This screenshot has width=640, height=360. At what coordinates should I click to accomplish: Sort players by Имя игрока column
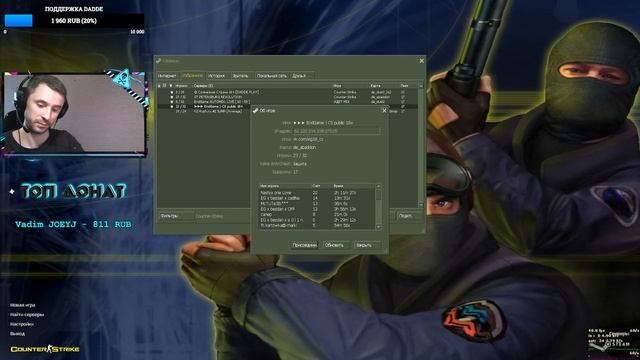284,186
